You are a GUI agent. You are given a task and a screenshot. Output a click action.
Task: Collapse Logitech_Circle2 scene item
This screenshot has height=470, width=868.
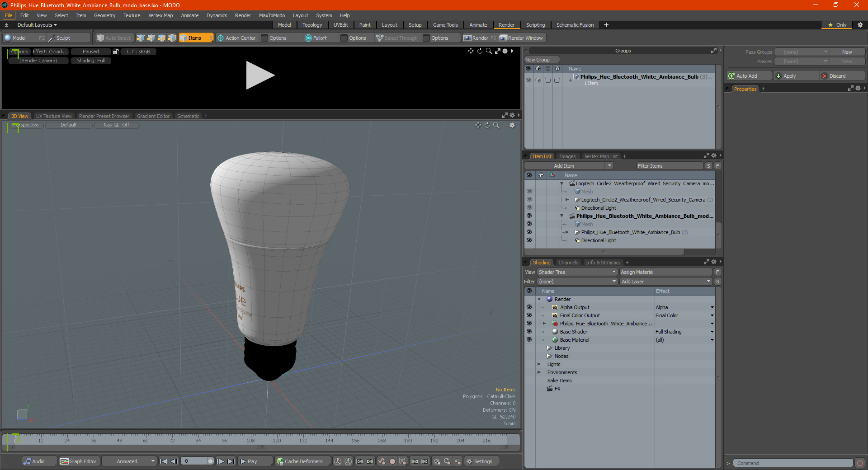point(561,183)
